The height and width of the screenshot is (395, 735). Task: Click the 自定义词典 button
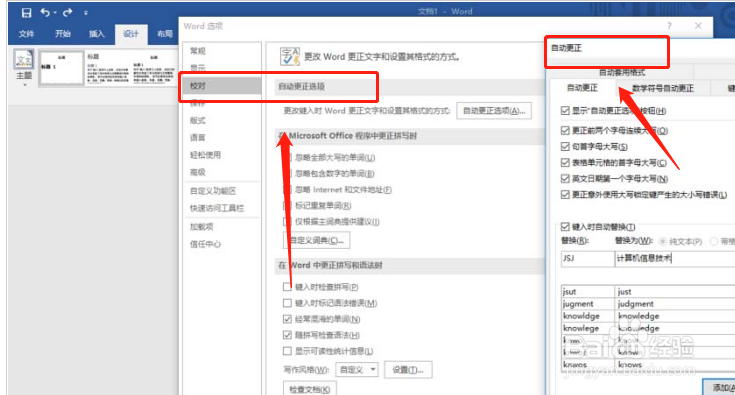(317, 240)
